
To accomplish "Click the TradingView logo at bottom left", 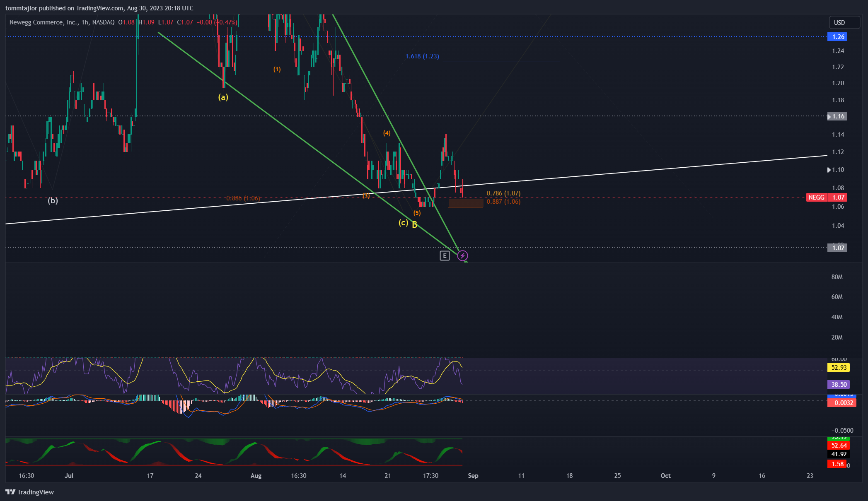I will 30,492.
